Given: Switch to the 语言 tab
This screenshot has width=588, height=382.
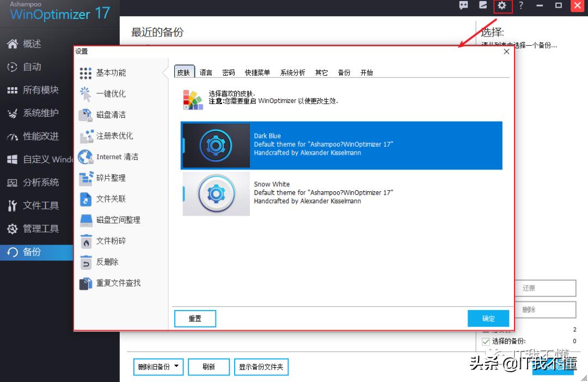Looking at the screenshot, I should (x=206, y=71).
